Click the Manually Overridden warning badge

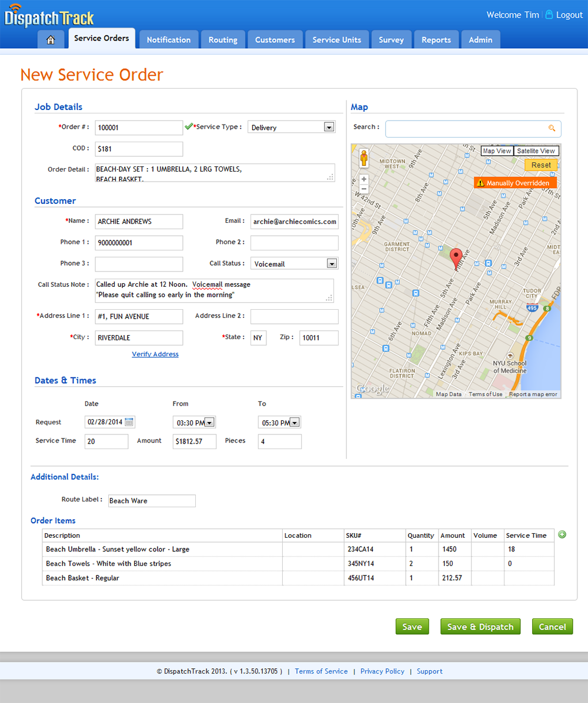coord(514,182)
